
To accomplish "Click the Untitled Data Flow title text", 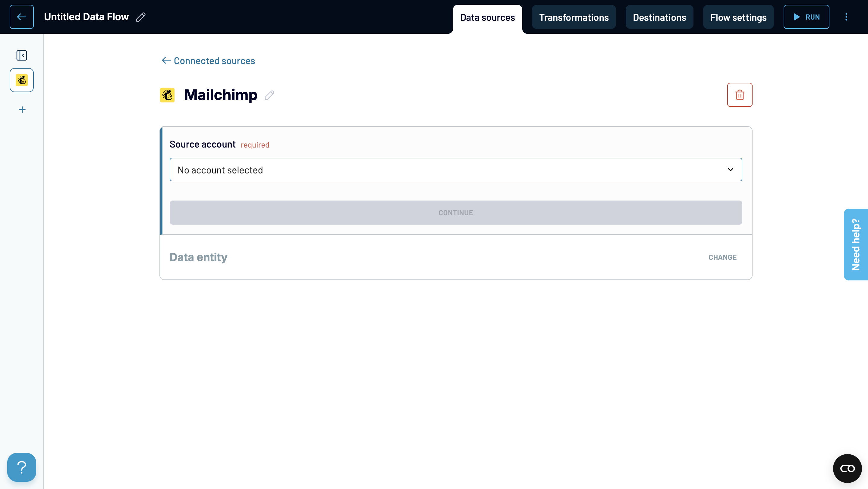I will (x=86, y=17).
